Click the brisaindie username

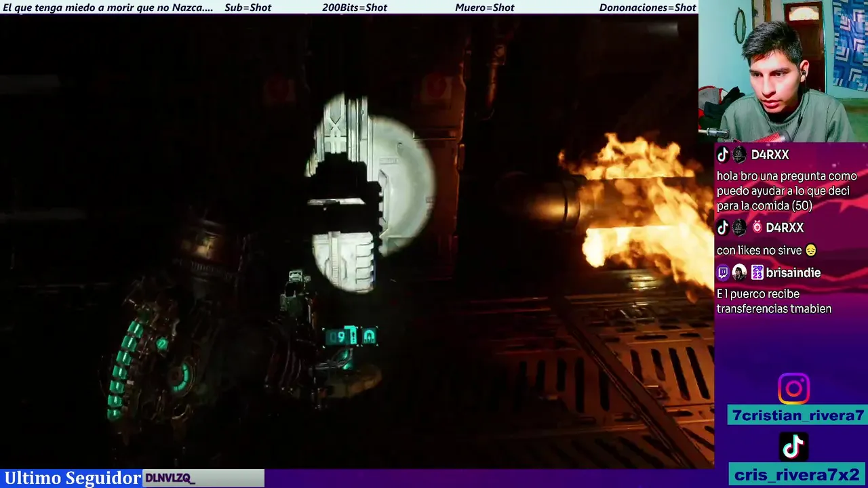click(793, 272)
